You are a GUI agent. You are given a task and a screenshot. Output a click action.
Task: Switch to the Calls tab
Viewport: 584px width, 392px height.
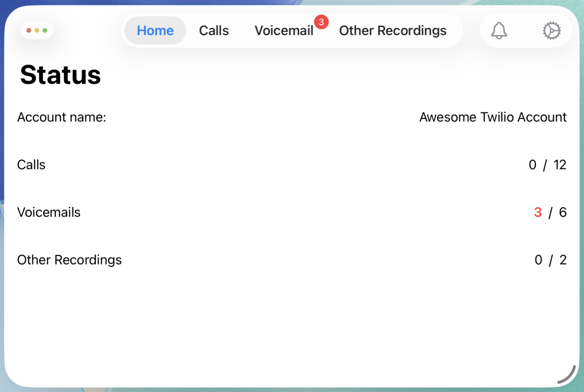pos(214,30)
